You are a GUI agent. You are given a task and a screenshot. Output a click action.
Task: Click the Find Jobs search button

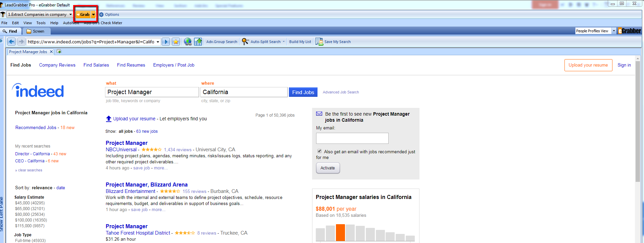[303, 92]
